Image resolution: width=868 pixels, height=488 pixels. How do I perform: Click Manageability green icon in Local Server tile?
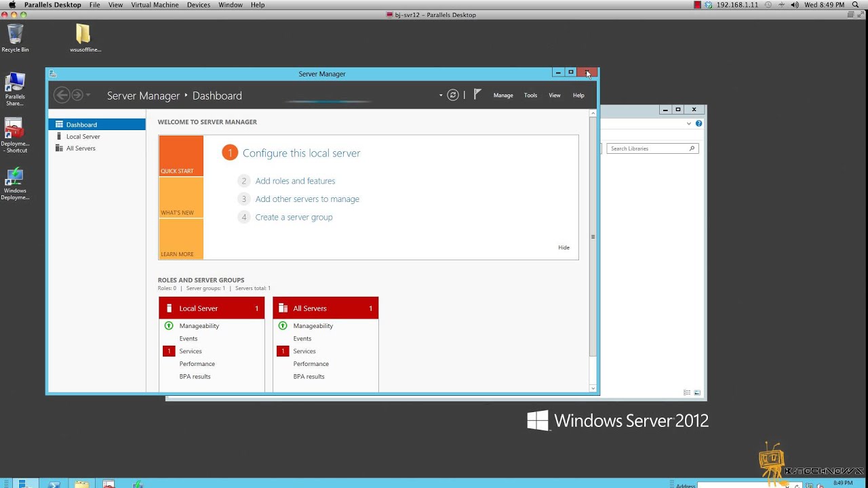(169, 326)
